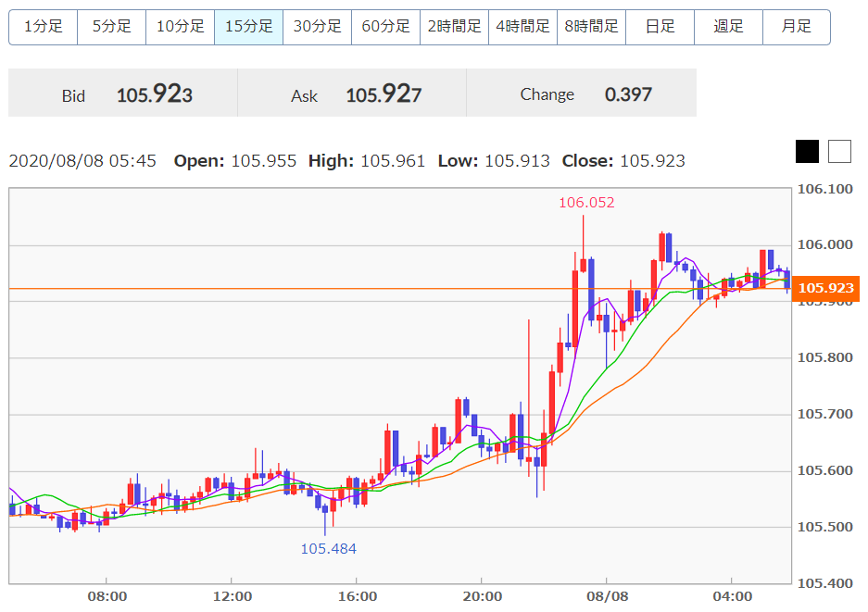The height and width of the screenshot is (612, 868).
Task: Click the 12:00 time axis label
Action: (233, 596)
